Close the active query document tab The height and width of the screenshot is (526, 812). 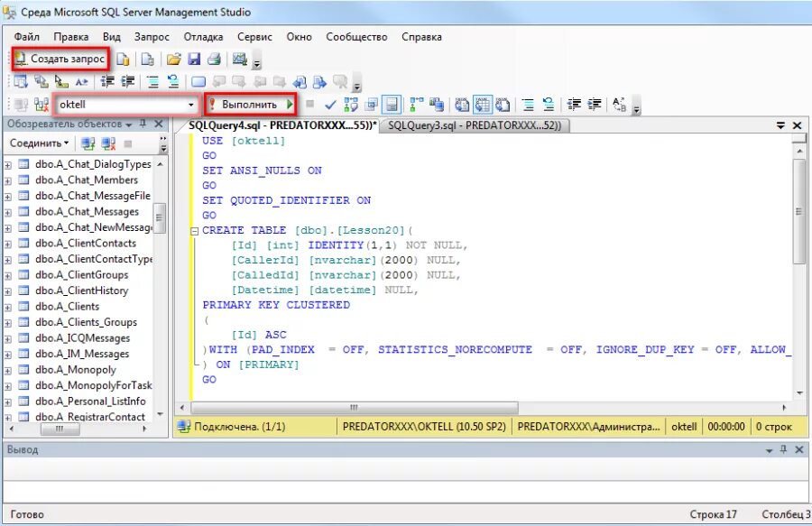pyautogui.click(x=798, y=125)
